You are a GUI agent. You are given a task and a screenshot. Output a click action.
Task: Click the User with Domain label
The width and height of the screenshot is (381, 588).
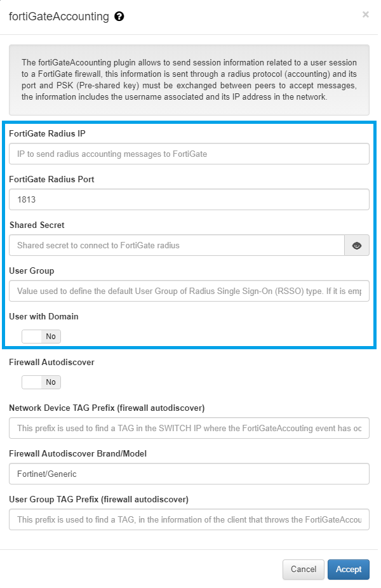pyautogui.click(x=44, y=316)
